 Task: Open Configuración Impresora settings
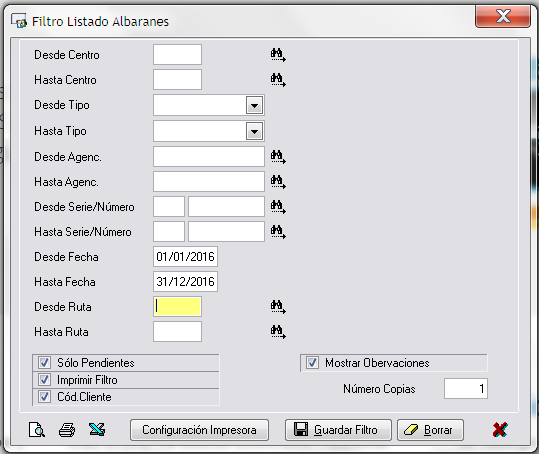coord(199,430)
